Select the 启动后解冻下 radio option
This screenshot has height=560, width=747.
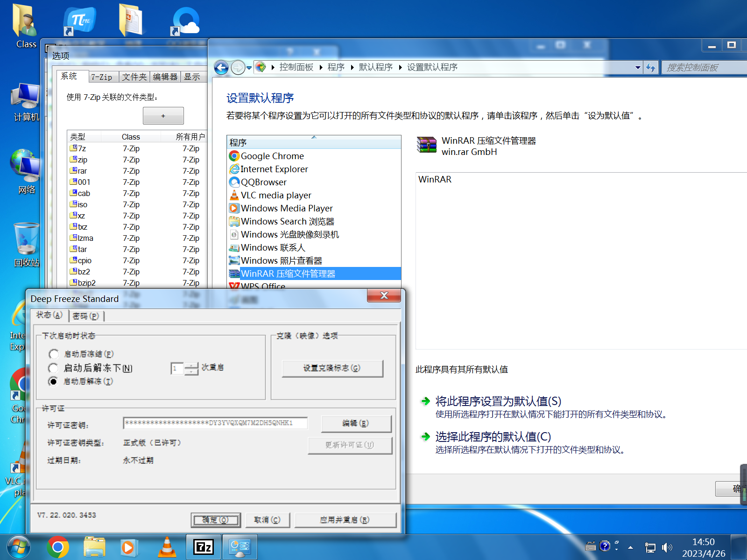point(53,368)
